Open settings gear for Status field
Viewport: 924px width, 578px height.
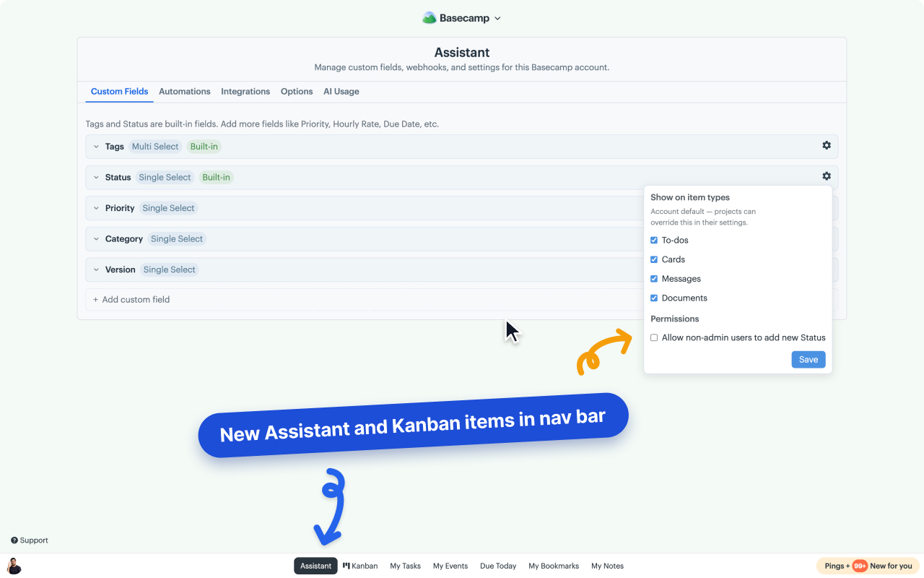[x=827, y=176]
